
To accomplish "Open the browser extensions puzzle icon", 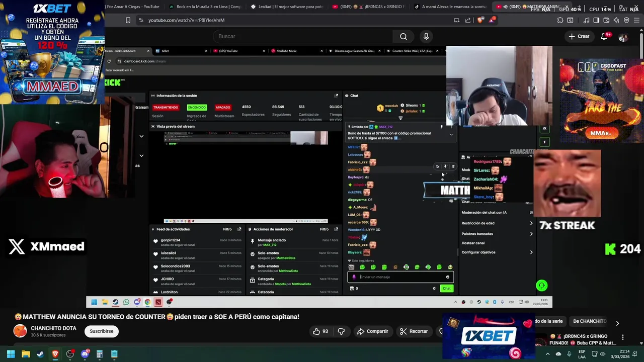I will point(560,20).
